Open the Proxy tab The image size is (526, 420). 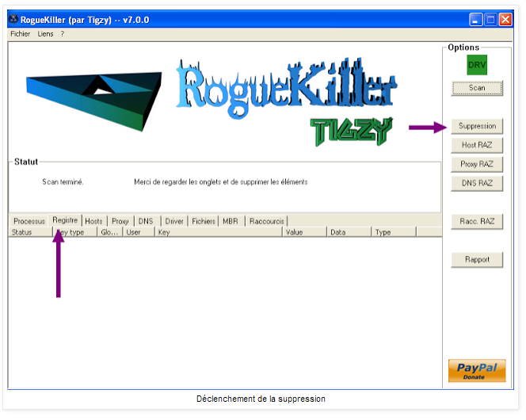(120, 221)
